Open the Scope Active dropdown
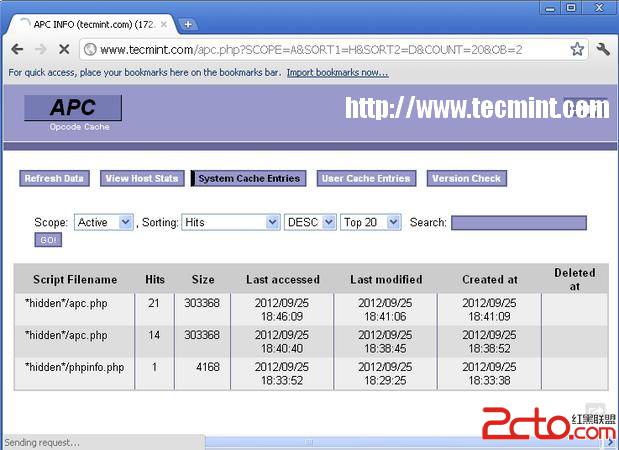Screen dimensions: 619x450 click(104, 222)
